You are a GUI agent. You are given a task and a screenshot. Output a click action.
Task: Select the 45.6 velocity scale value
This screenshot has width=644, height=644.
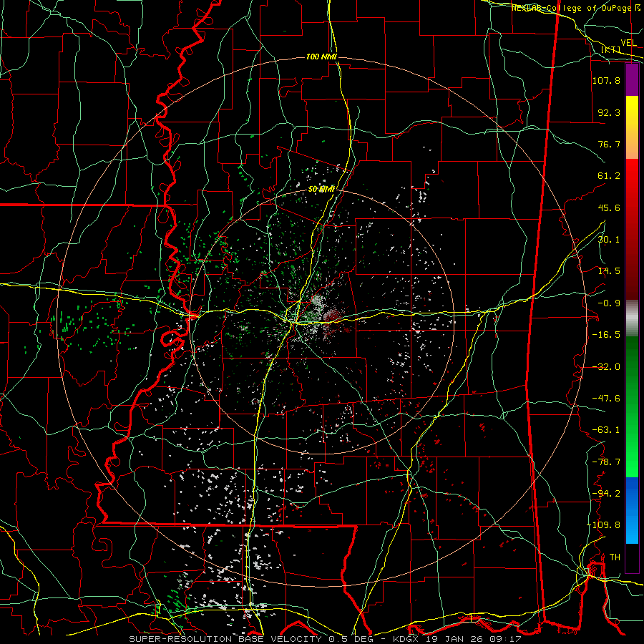[609, 208]
